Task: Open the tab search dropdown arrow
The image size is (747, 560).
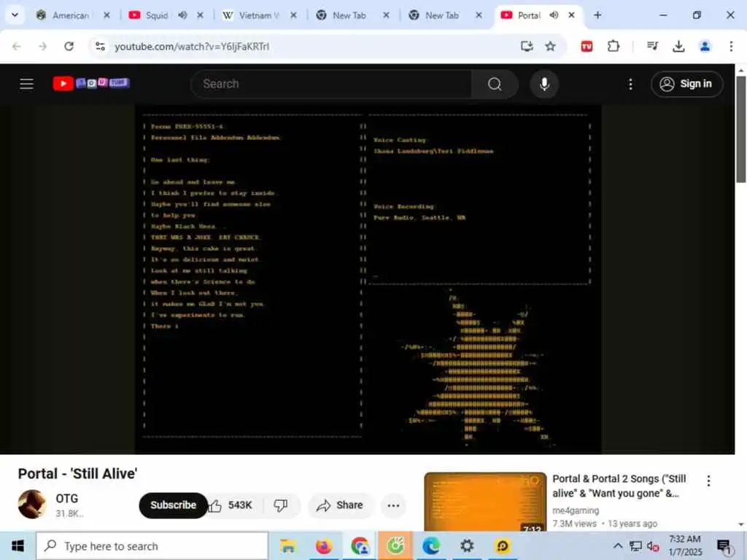Action: [x=15, y=15]
